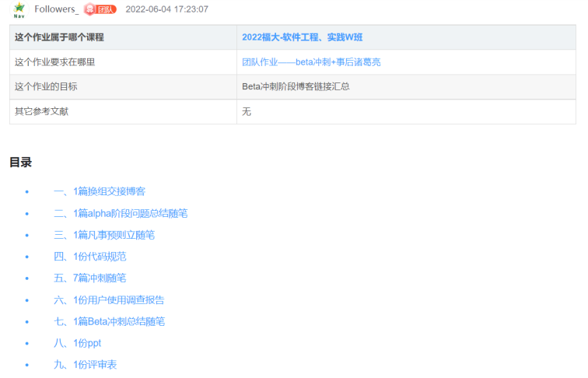Viewport: 588px width, 378px height.
Task: Click the post timestamp 2022-06-04 17:23:07
Action: coord(167,9)
